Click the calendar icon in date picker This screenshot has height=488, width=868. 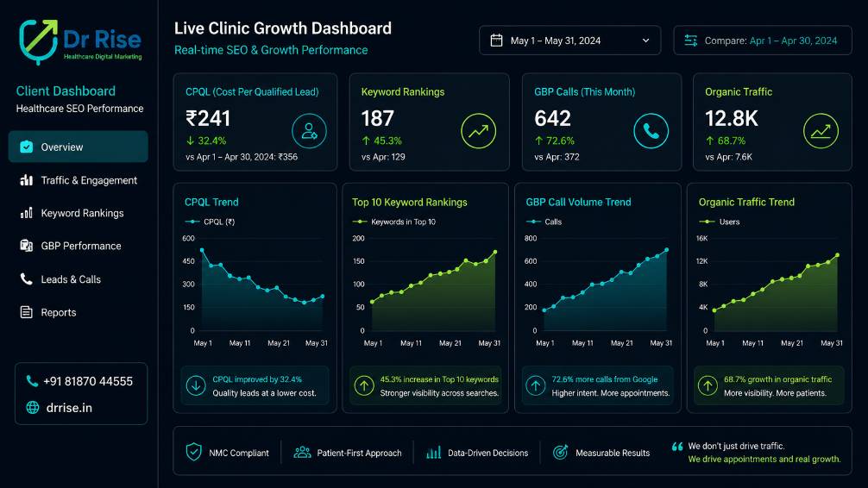496,41
